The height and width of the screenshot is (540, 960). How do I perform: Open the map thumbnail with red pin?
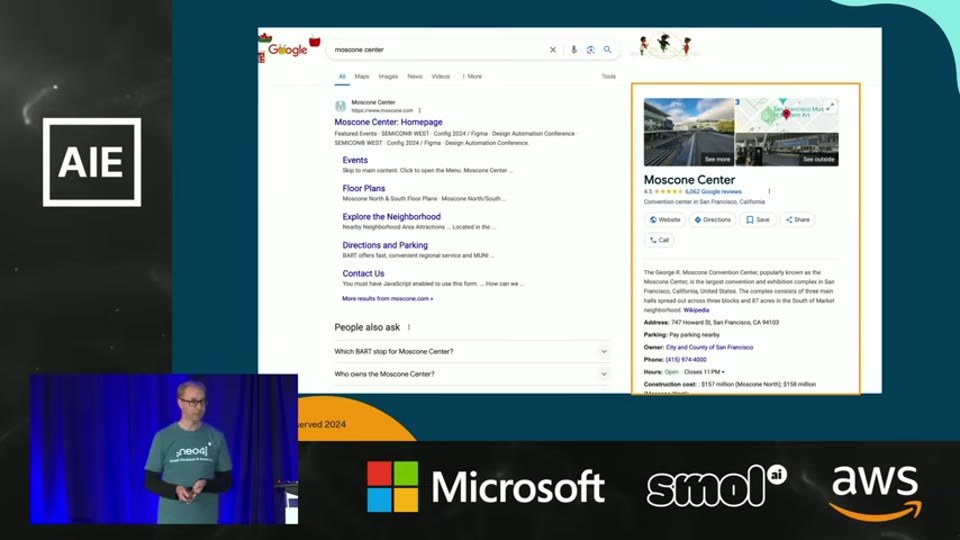[x=787, y=115]
